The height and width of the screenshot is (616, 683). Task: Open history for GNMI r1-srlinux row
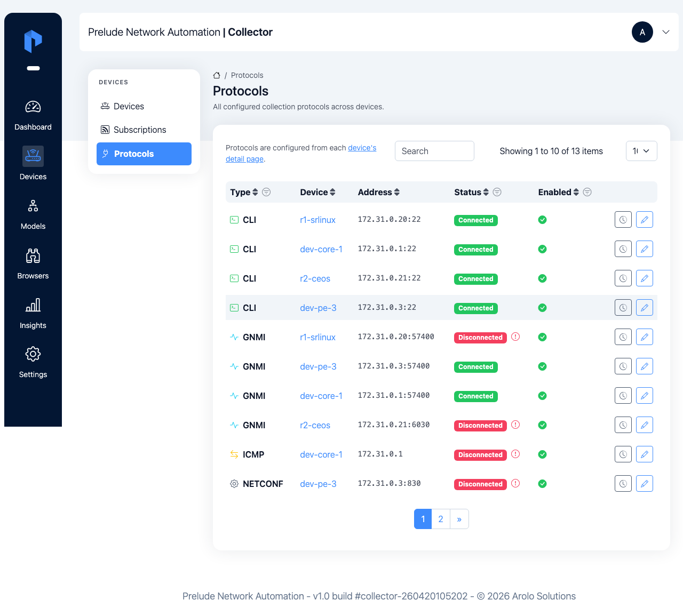623,337
